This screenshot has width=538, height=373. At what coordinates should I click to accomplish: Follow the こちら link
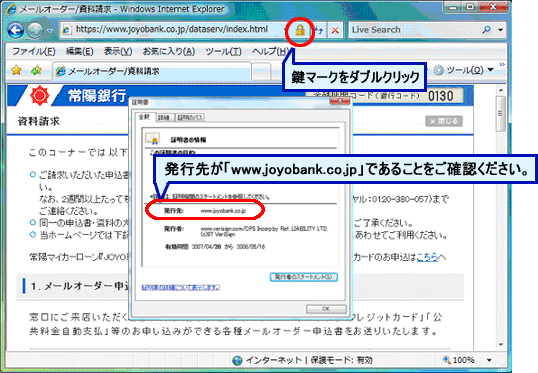[x=427, y=257]
